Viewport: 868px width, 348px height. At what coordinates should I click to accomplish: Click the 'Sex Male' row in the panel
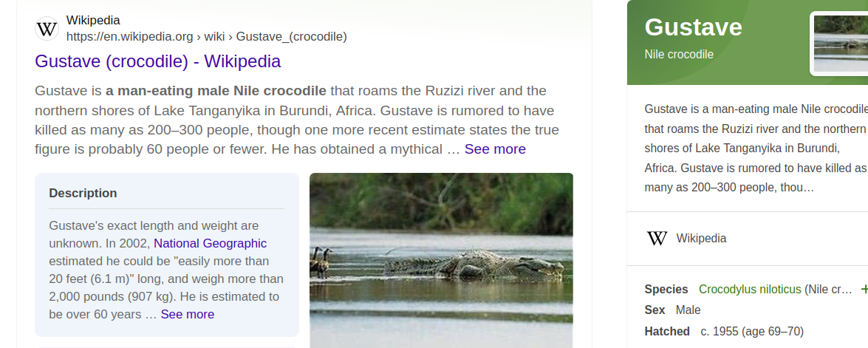[672, 310]
